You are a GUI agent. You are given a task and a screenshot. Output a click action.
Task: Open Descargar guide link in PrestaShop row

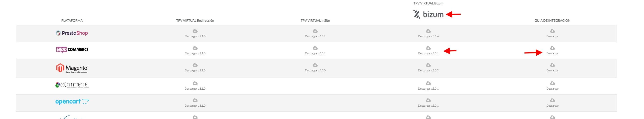click(x=552, y=36)
